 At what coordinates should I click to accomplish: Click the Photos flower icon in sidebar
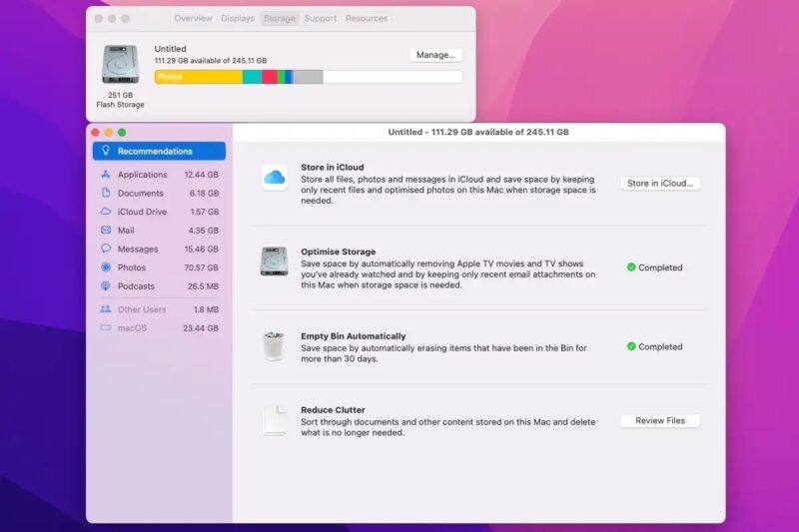coord(106,267)
